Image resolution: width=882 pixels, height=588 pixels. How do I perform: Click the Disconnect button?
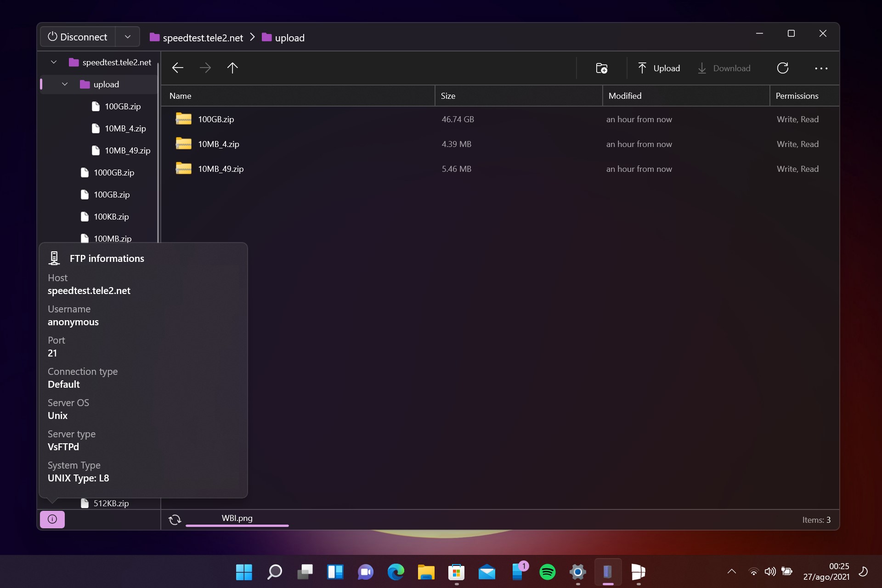click(x=78, y=37)
